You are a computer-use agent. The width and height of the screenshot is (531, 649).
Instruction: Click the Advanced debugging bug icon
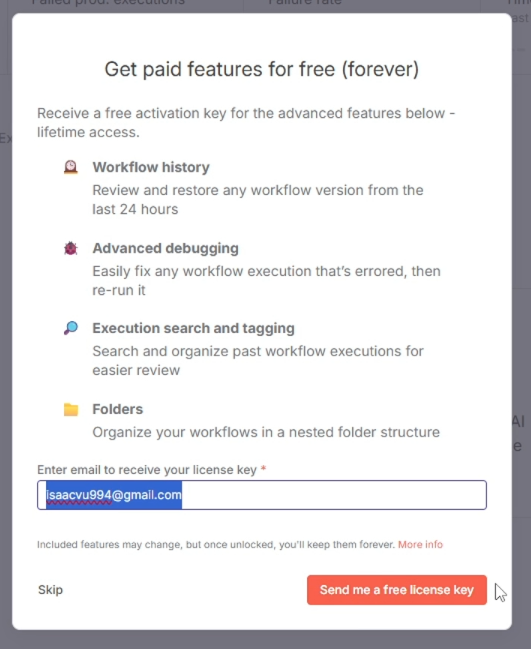click(71, 248)
